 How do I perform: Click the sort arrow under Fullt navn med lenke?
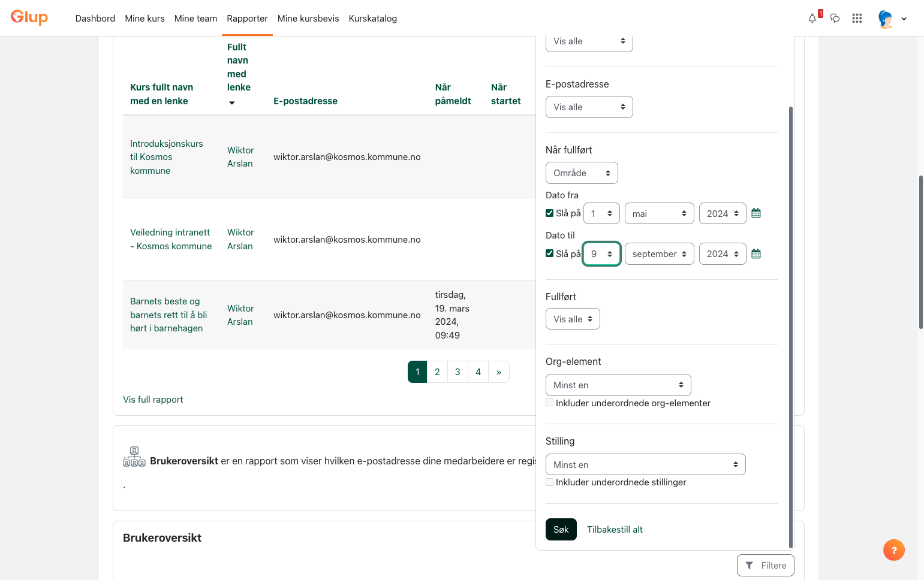pyautogui.click(x=232, y=103)
